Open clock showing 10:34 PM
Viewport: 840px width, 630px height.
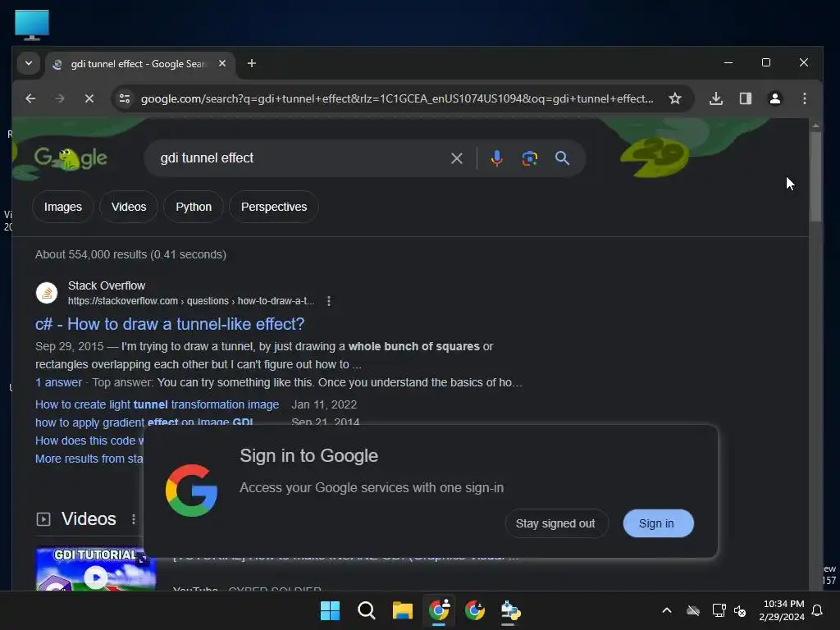click(x=782, y=610)
